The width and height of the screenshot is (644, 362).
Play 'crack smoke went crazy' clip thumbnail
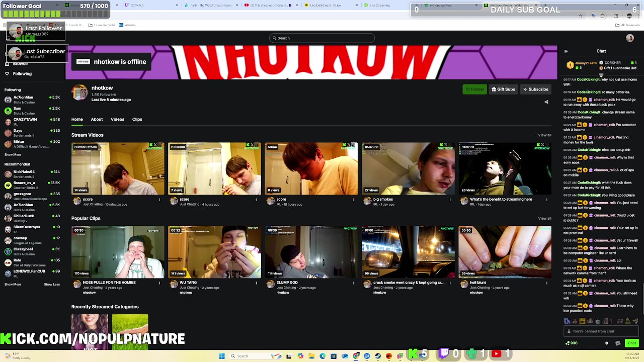coord(408,252)
